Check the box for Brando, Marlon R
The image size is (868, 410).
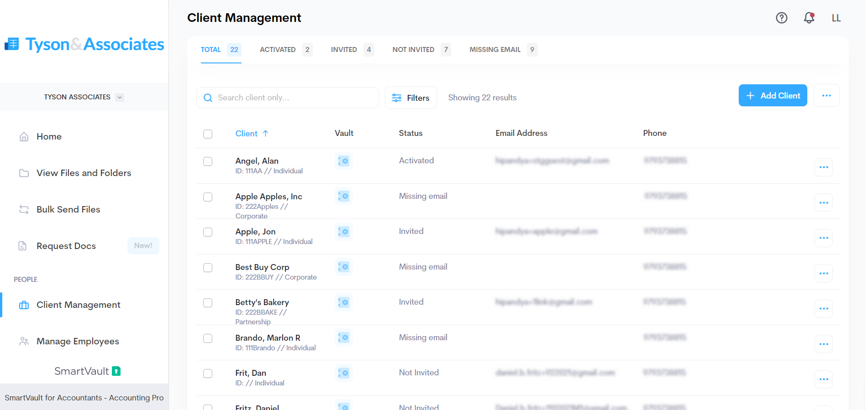[208, 338]
